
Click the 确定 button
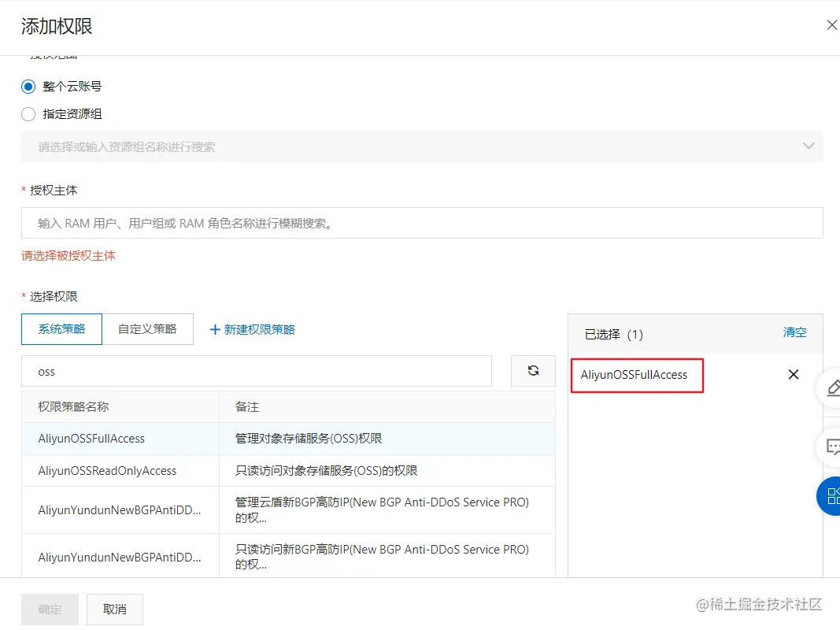point(50,609)
